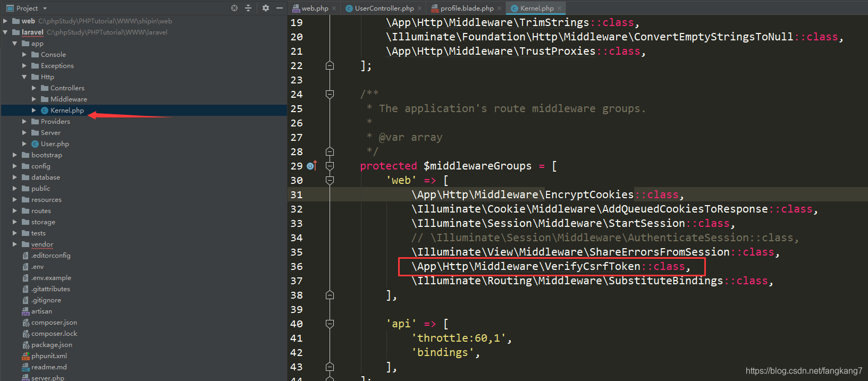
Task: Click the $middlewareGroups variable
Action: tap(477, 166)
